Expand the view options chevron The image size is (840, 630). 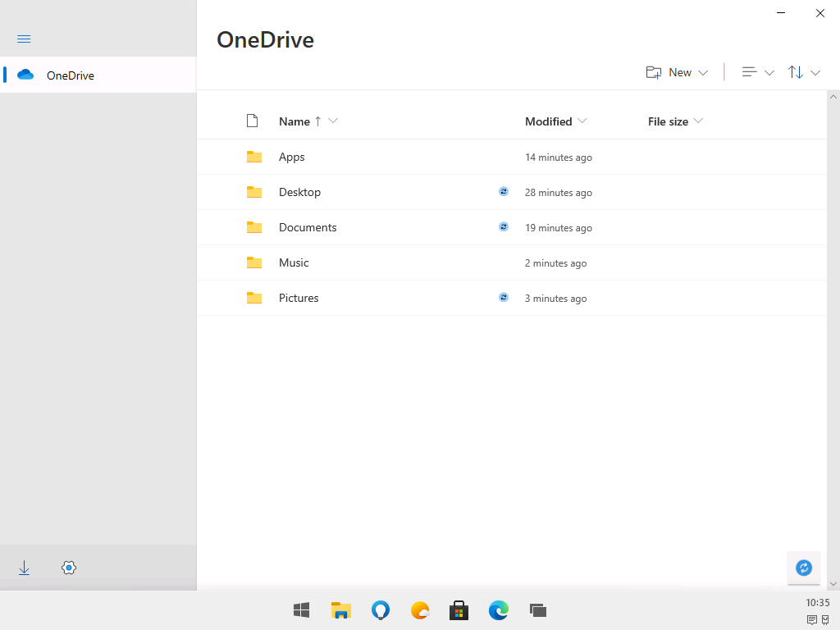tap(769, 73)
